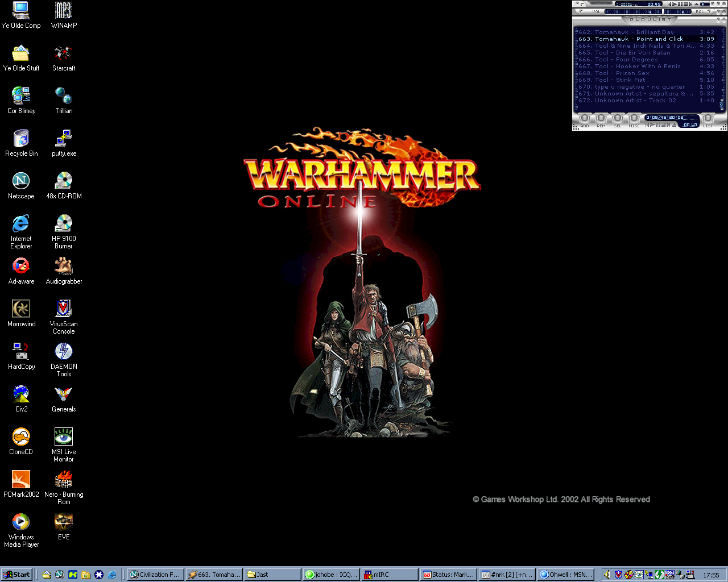Select the HP 9100 Burner icon

point(64,232)
